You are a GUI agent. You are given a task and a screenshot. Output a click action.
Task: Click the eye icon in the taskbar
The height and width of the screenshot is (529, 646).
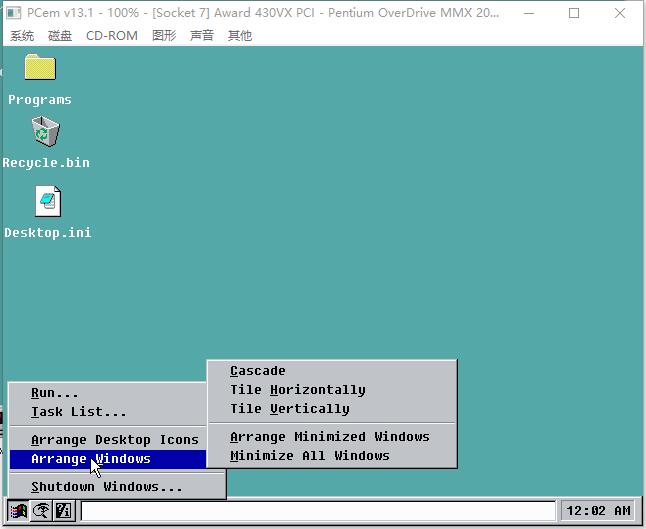click(41, 511)
